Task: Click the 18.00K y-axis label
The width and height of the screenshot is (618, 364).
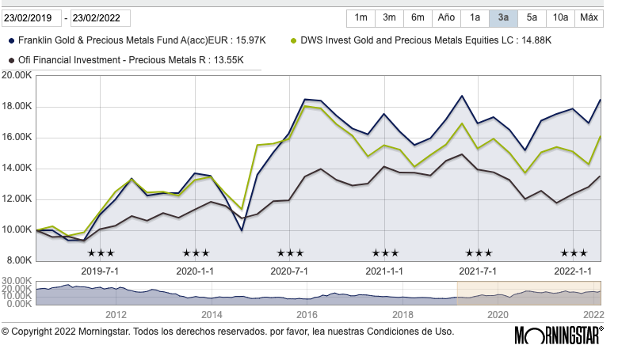Action: tap(17, 106)
